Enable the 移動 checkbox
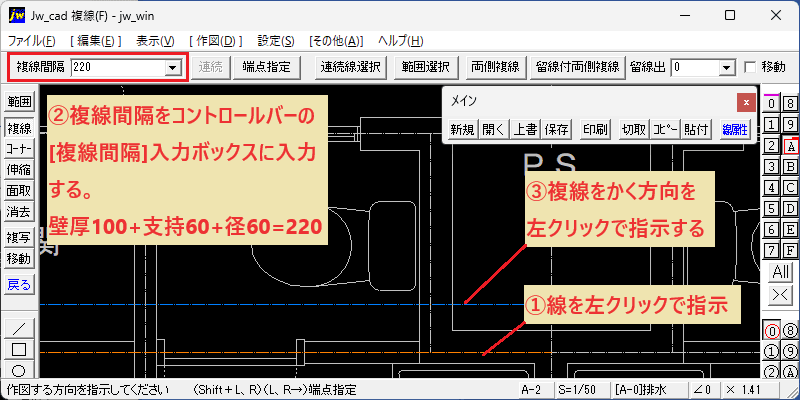This screenshot has width=800, height=400. [x=750, y=67]
